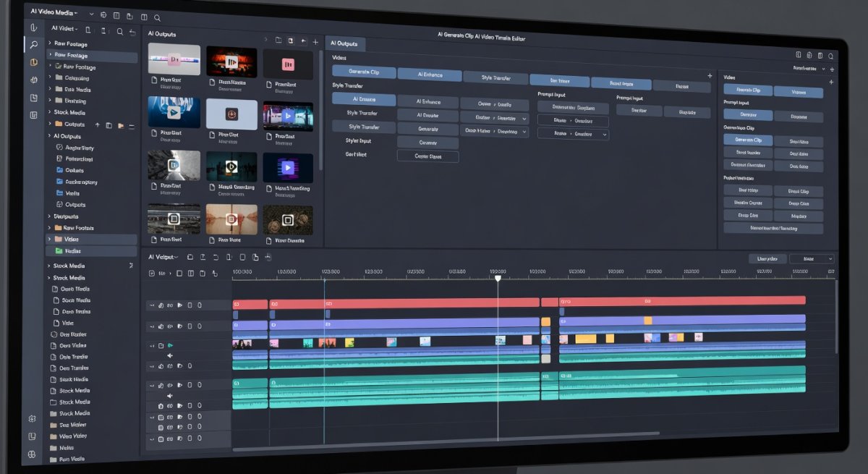Click last icon in timeline header toolbar
868x474 pixels.
pos(268,257)
